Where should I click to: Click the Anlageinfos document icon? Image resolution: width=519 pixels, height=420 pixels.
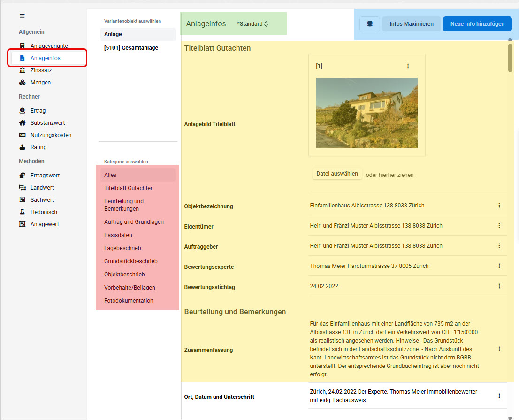[22, 58]
